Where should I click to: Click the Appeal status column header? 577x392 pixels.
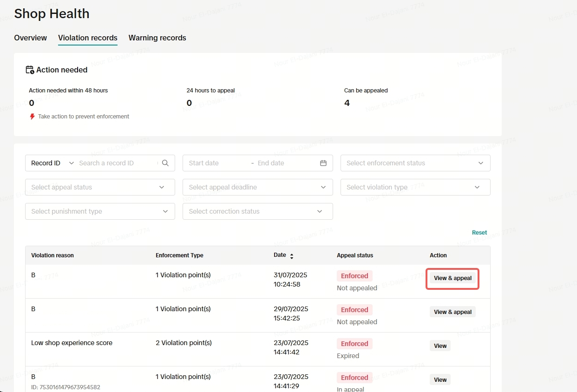click(x=355, y=255)
